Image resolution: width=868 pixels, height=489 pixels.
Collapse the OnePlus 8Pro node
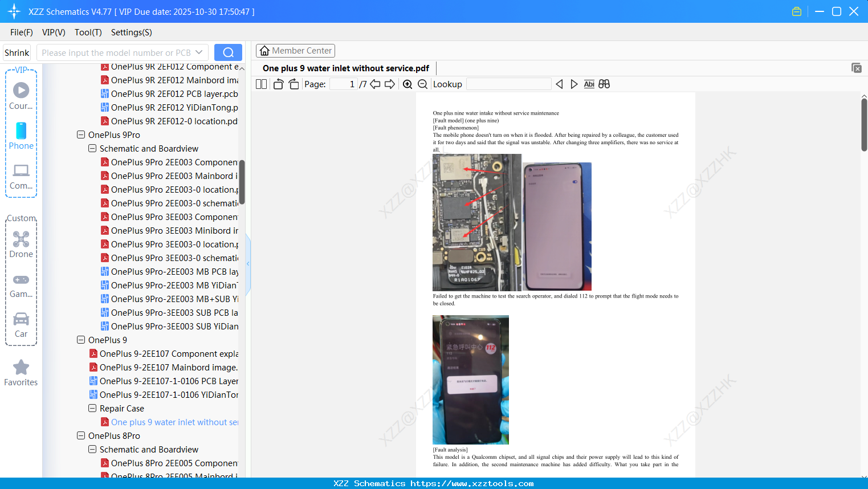tap(81, 435)
